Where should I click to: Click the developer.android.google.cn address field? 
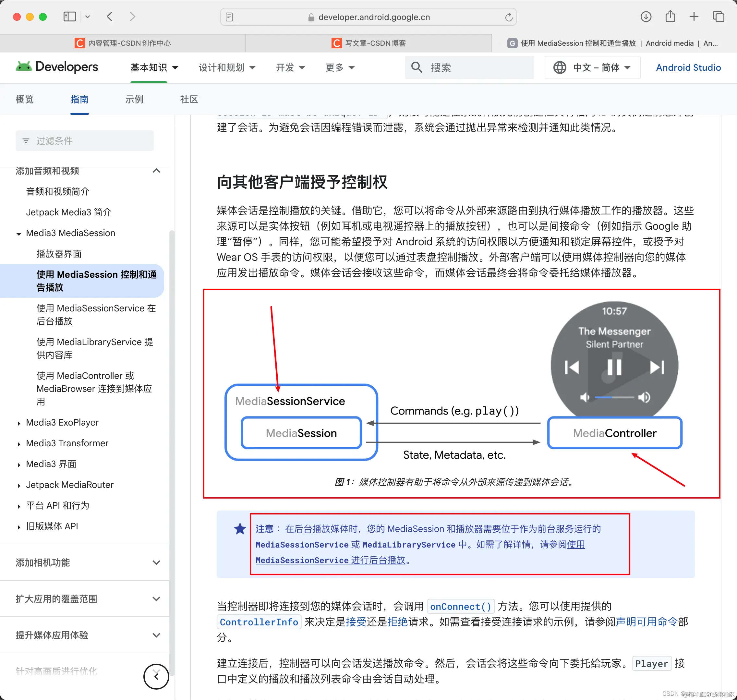pyautogui.click(x=368, y=17)
